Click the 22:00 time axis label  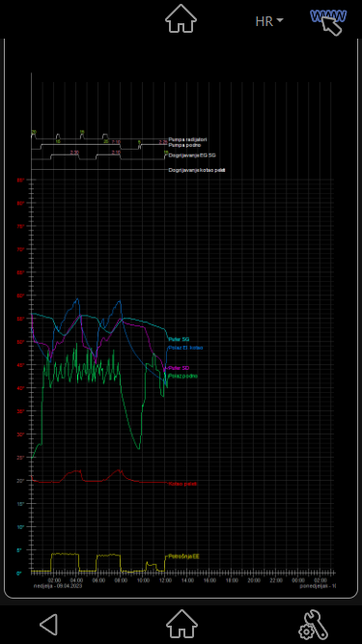click(x=276, y=580)
